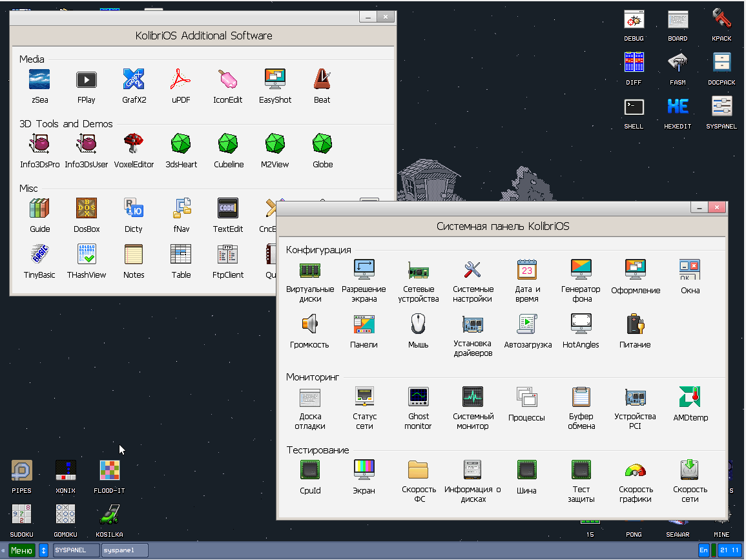Launch zSea image viewer
Viewport: 746px width, 560px height.
[39, 80]
